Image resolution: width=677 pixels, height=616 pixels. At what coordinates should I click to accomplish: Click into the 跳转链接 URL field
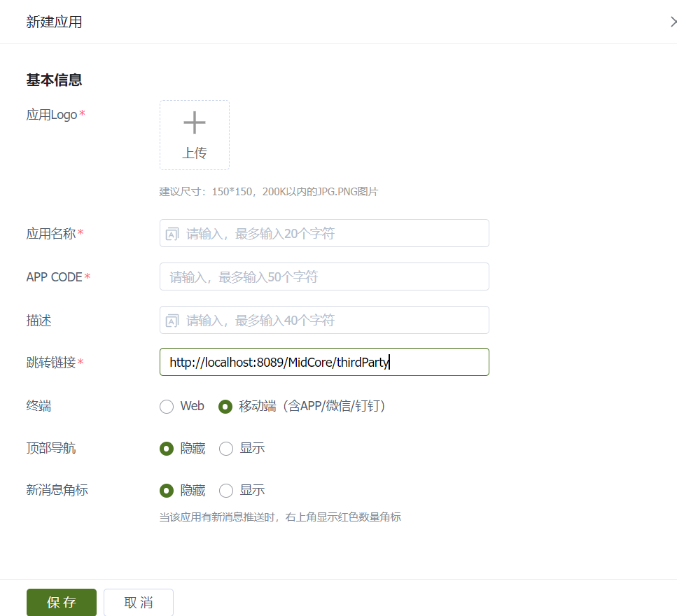pyautogui.click(x=324, y=362)
